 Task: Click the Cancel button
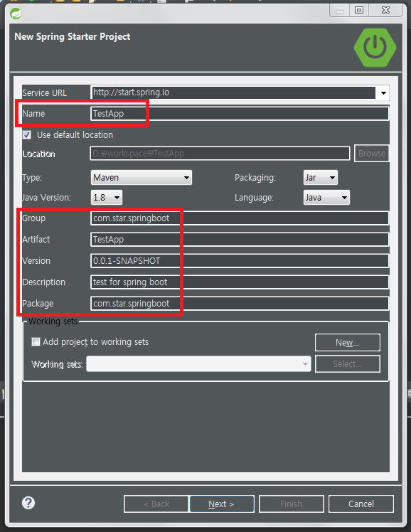coord(361,504)
